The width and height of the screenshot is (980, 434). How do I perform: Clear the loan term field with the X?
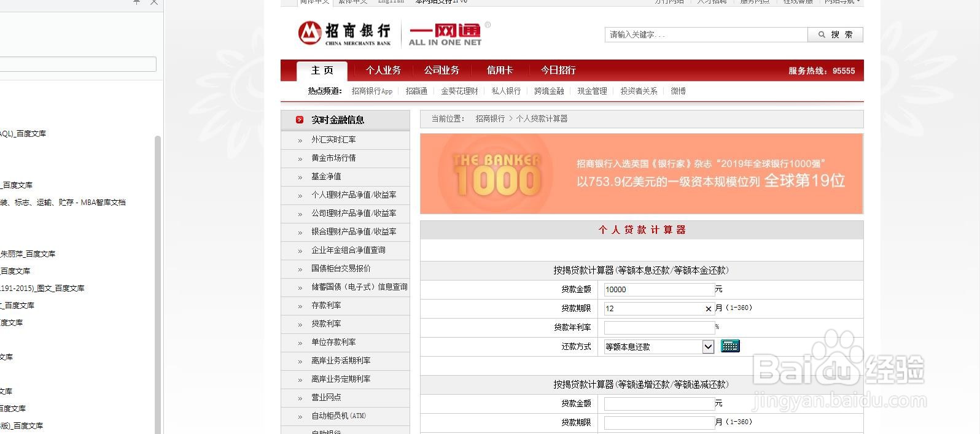click(708, 309)
